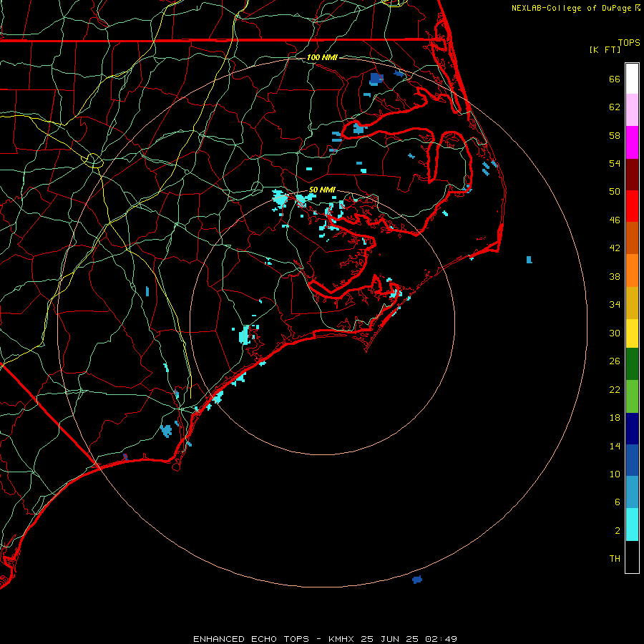Click the TH legend label
Screen dimensions: 644x644
[x=615, y=558]
